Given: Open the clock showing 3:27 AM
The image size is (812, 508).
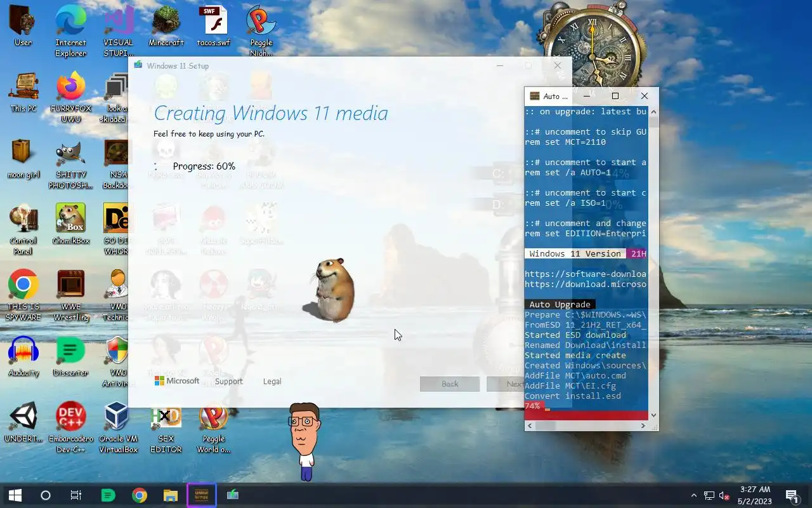Looking at the screenshot, I should [x=755, y=495].
